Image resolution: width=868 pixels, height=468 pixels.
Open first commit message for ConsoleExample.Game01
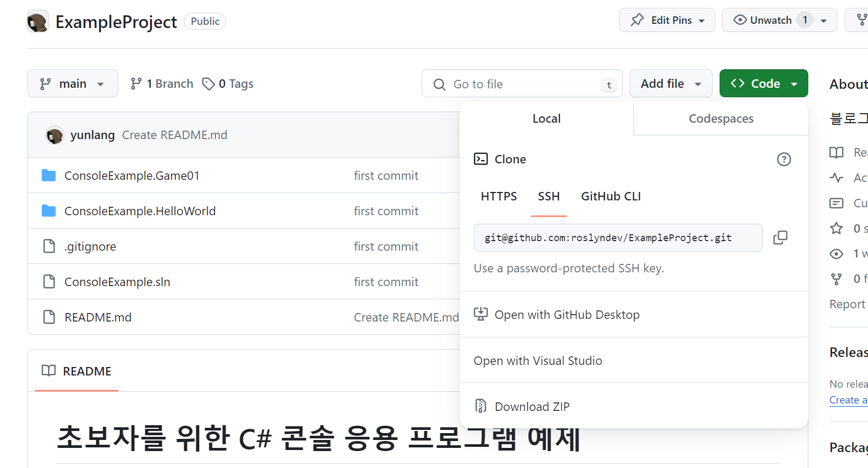click(x=386, y=176)
